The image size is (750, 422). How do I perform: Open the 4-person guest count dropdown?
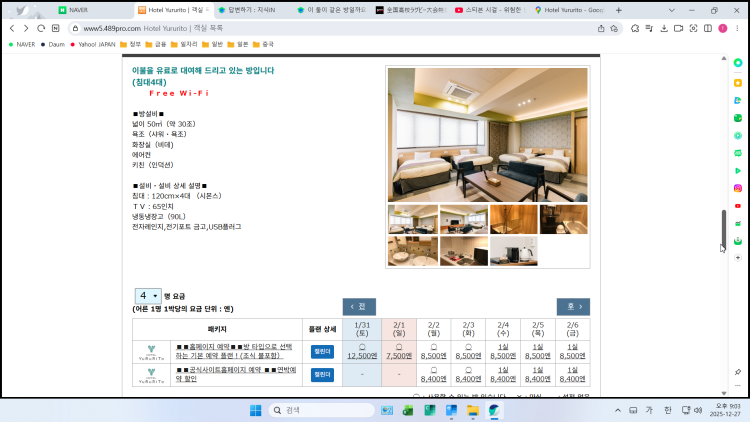click(x=147, y=296)
